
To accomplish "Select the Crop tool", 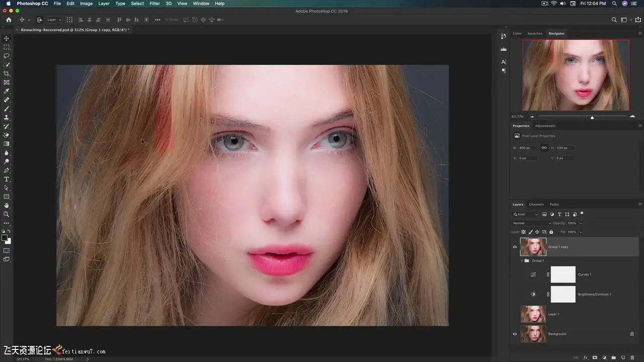I will (7, 73).
